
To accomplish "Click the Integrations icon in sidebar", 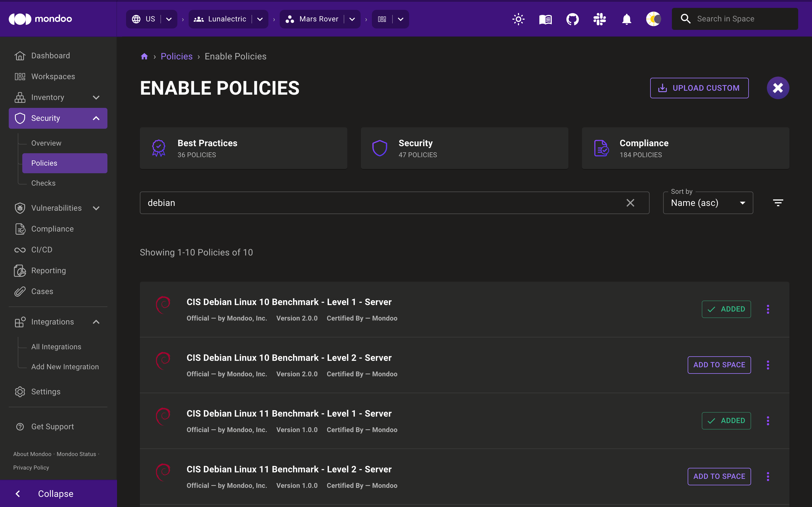I will 19,322.
